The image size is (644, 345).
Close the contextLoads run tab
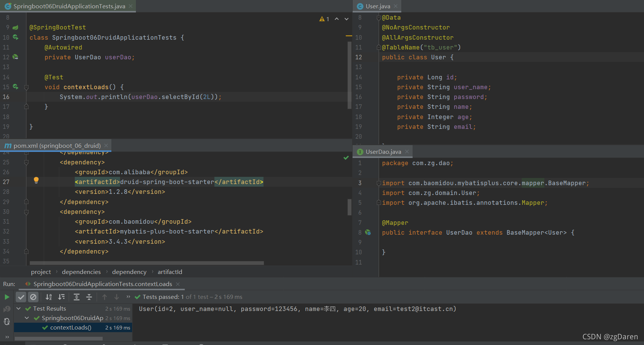[x=178, y=284]
